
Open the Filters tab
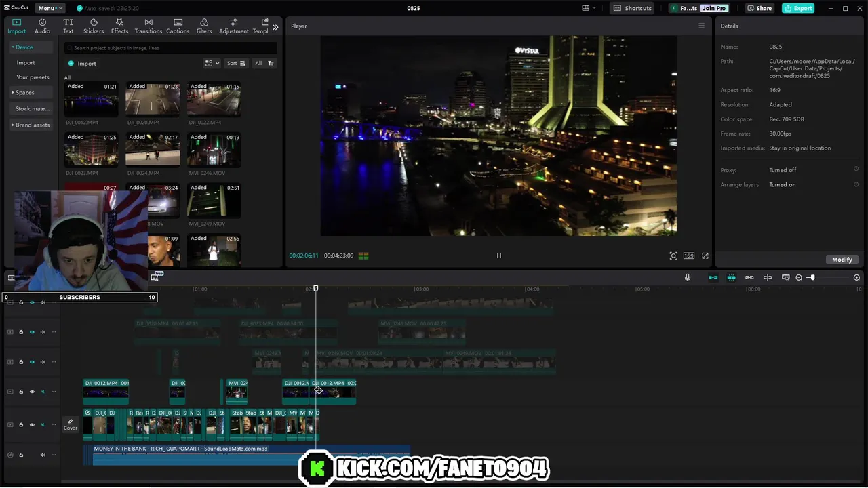(x=204, y=26)
